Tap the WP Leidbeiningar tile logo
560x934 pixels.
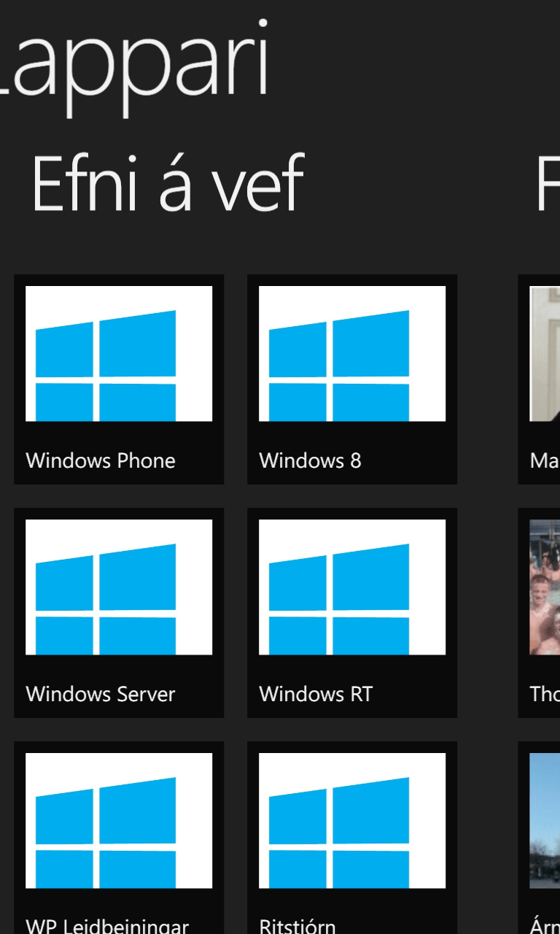(119, 821)
